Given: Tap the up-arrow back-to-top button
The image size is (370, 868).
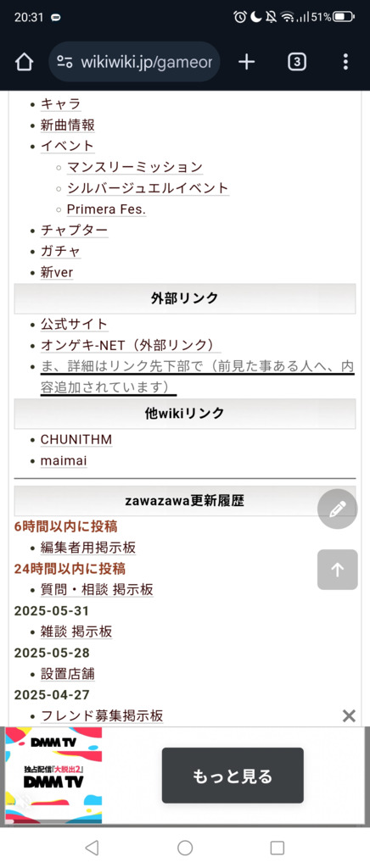Looking at the screenshot, I should (337, 570).
